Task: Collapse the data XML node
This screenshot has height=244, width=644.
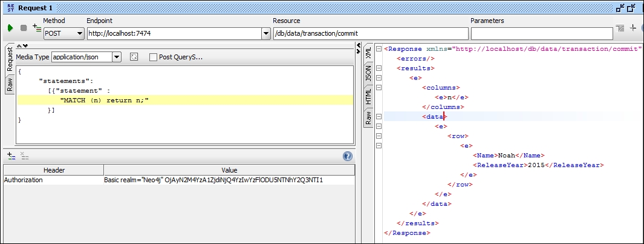Action: pyautogui.click(x=379, y=116)
